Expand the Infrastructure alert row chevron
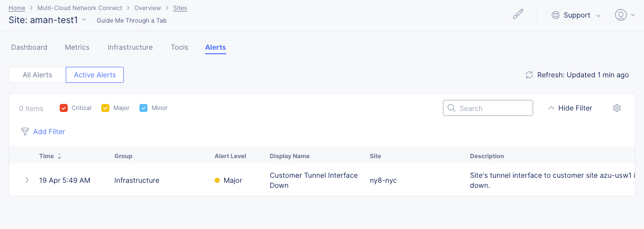 pyautogui.click(x=27, y=180)
